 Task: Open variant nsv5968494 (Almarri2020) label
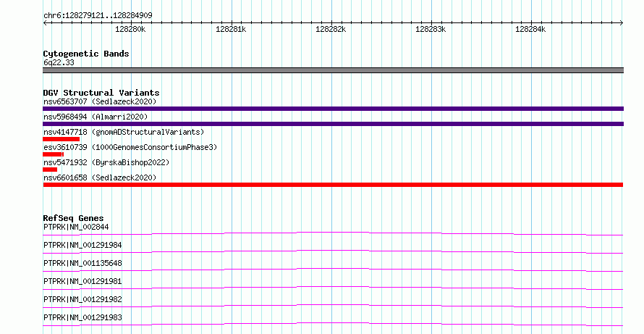96,117
